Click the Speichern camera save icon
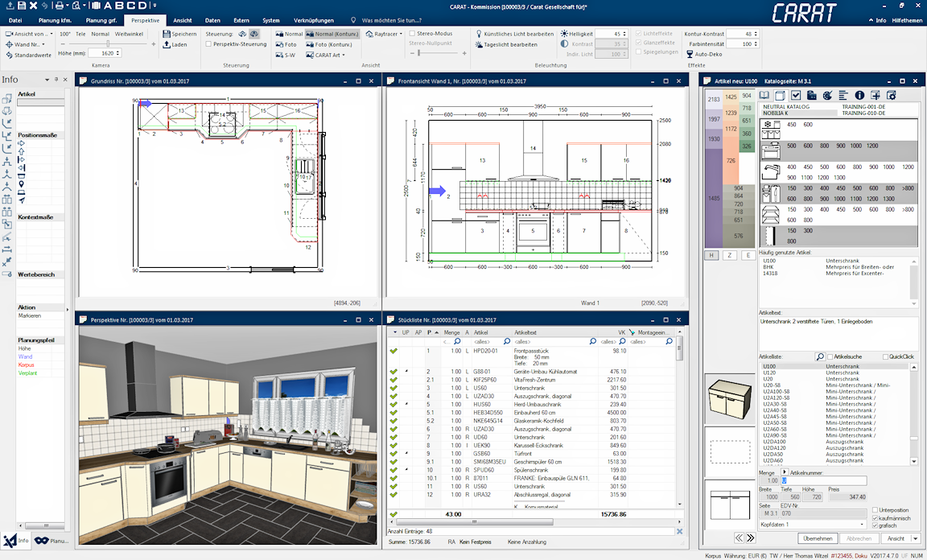The height and width of the screenshot is (560, 927). click(167, 34)
